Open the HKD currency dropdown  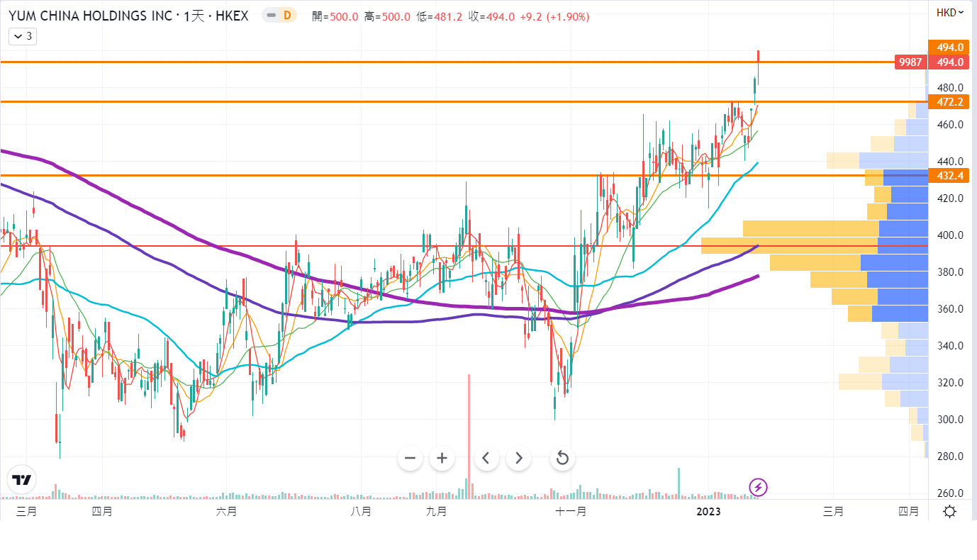pyautogui.click(x=949, y=12)
